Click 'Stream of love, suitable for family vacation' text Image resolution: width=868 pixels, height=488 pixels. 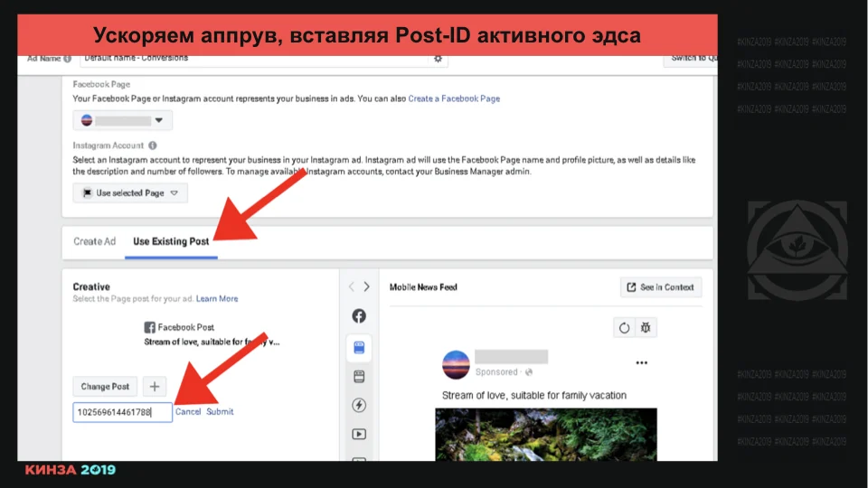[x=534, y=395]
